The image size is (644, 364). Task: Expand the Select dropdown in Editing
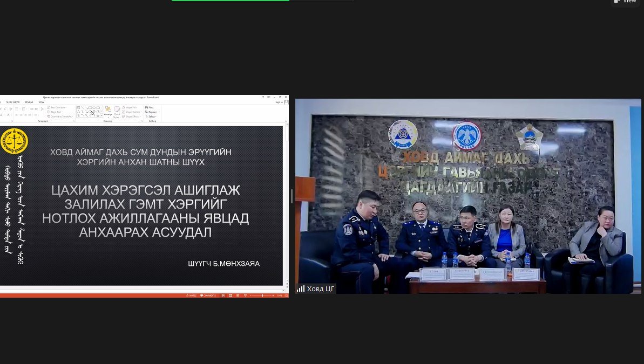point(152,116)
